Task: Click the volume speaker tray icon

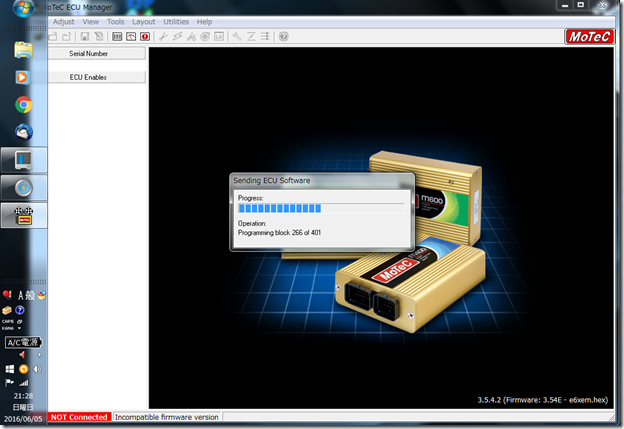Action: 37,369
